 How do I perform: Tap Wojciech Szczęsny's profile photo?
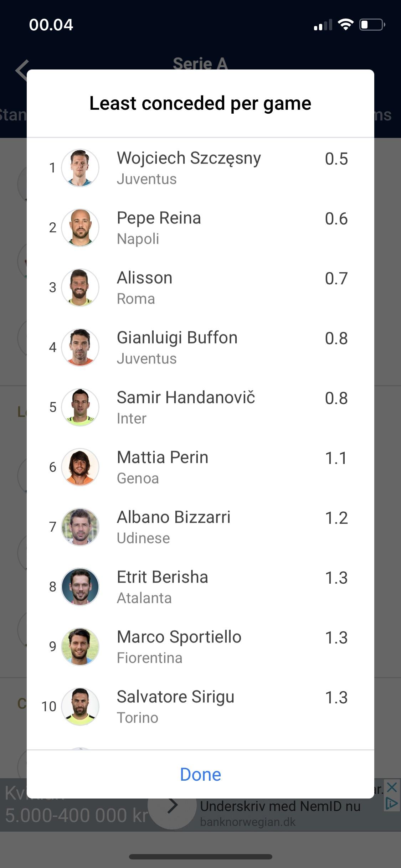tap(80, 168)
